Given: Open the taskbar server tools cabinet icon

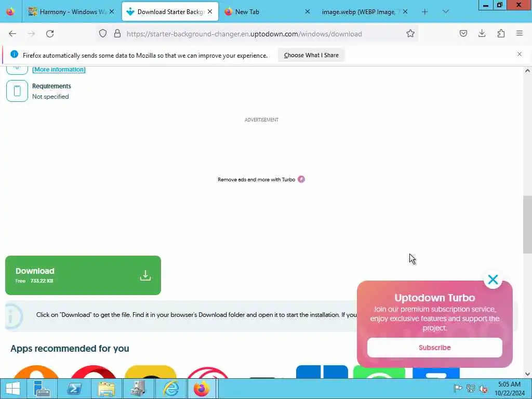Looking at the screenshot, I should (138, 389).
